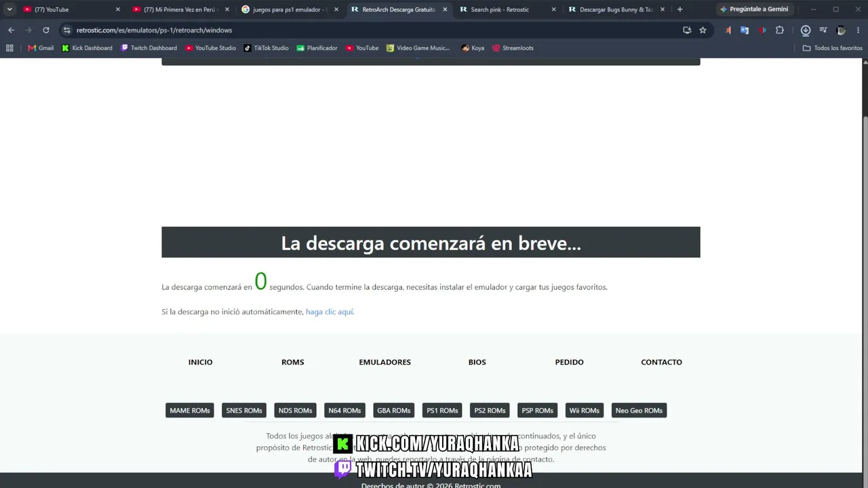Close the juegos para ps1 emulador tab
Image resolution: width=868 pixels, height=488 pixels.
pos(336,9)
